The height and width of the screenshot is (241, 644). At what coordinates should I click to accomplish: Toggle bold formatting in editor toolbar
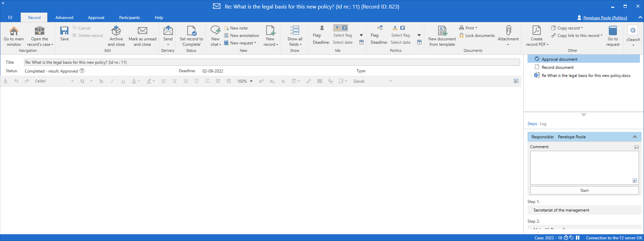pos(101,81)
